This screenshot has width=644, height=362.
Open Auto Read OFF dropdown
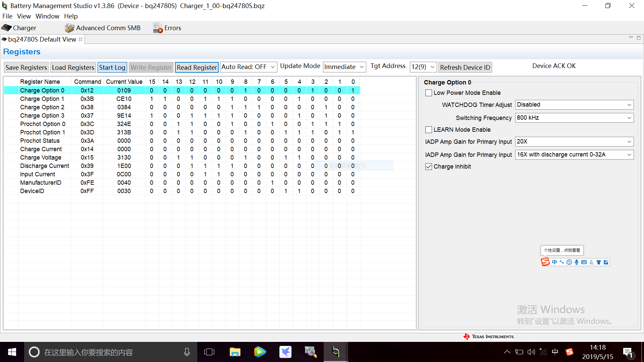tap(249, 67)
